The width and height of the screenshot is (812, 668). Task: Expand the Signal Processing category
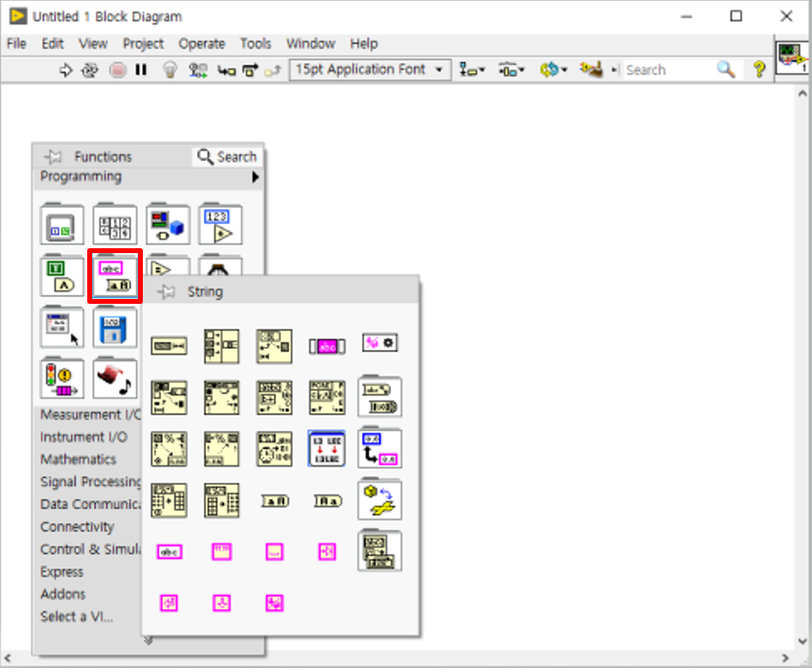click(x=90, y=481)
